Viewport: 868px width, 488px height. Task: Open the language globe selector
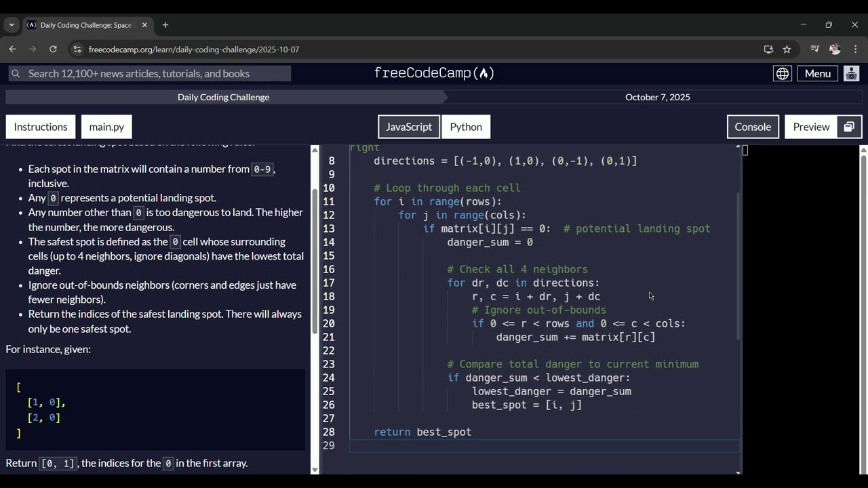point(783,73)
